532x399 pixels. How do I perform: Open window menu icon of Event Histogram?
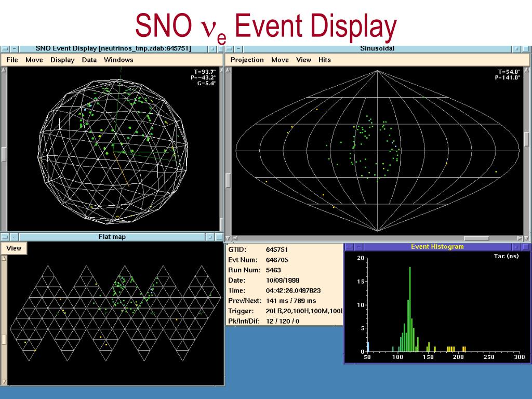coord(350,247)
